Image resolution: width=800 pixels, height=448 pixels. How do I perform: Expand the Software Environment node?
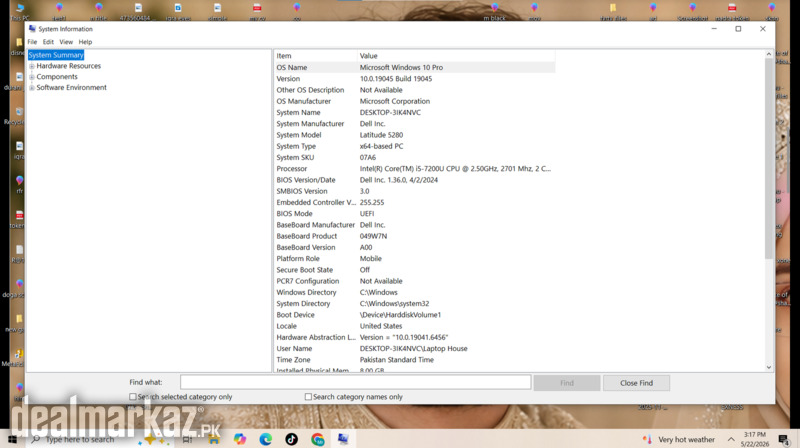pyautogui.click(x=32, y=88)
